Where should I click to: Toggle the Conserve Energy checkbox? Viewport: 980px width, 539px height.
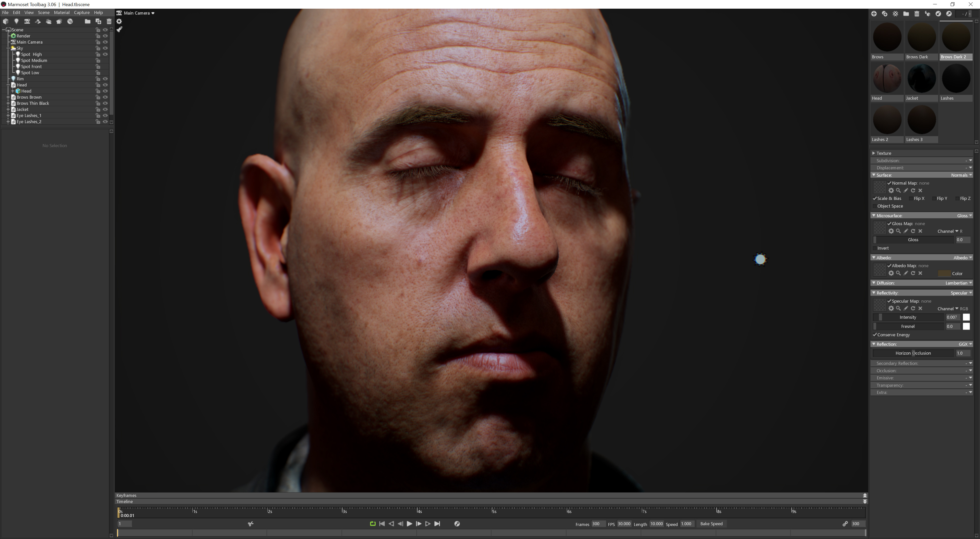point(875,335)
